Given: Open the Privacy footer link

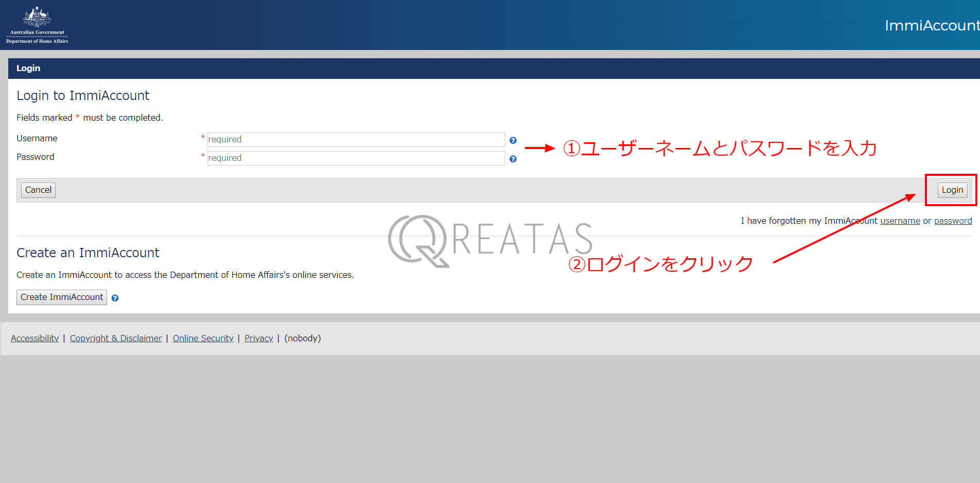Looking at the screenshot, I should (259, 338).
